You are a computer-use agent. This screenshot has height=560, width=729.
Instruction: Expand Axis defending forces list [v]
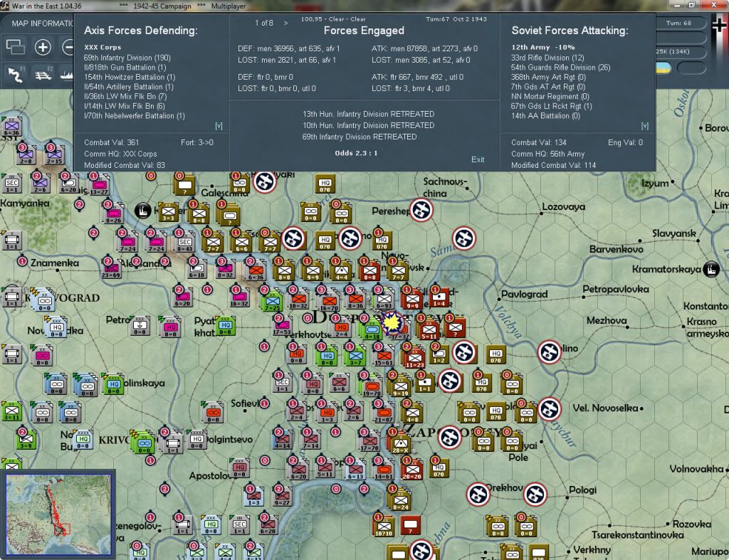coord(219,125)
